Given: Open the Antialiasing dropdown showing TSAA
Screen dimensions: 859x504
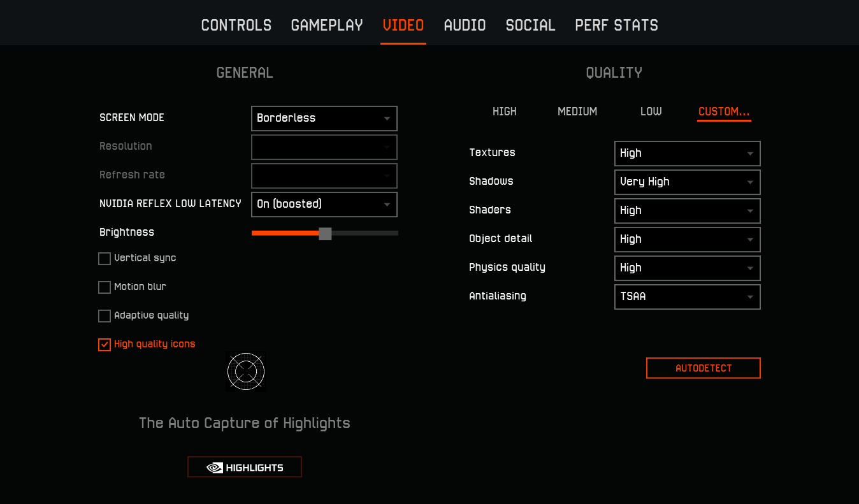Looking at the screenshot, I should (688, 297).
